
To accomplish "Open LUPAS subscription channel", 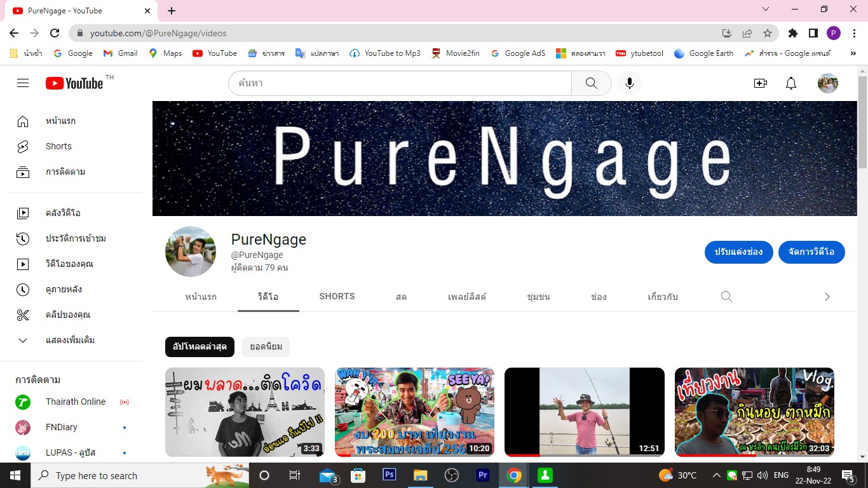I will [x=75, y=452].
